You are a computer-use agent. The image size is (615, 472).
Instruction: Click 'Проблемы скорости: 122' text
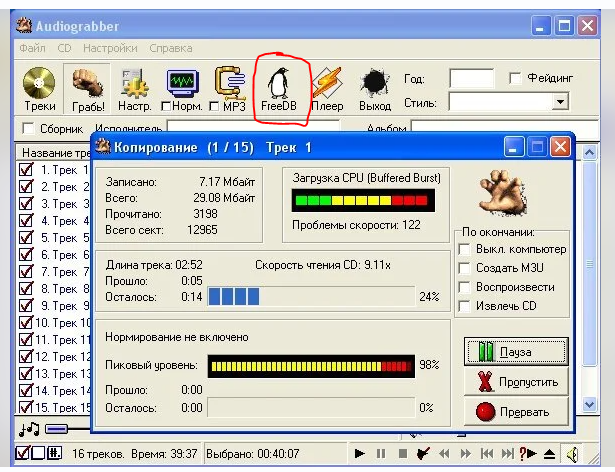click(356, 225)
